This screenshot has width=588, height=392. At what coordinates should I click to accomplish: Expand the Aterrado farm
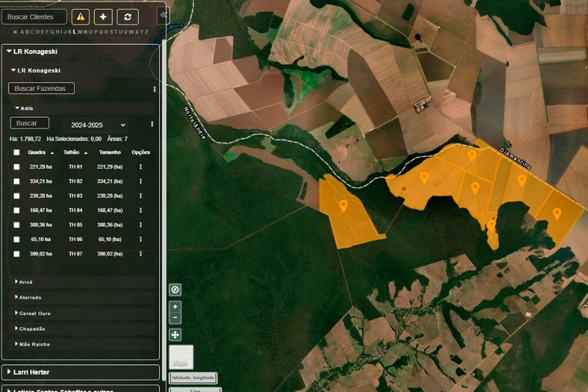pyautogui.click(x=16, y=297)
